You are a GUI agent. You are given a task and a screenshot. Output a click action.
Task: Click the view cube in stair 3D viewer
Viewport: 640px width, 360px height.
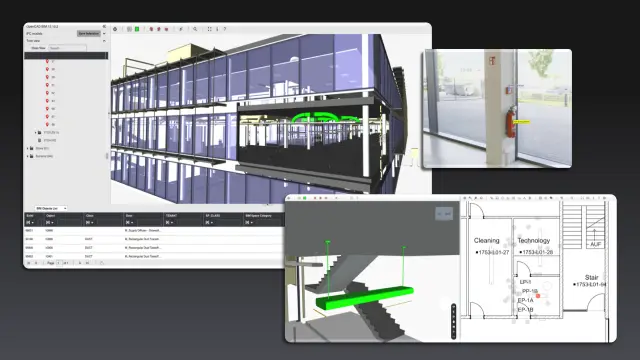(444, 213)
